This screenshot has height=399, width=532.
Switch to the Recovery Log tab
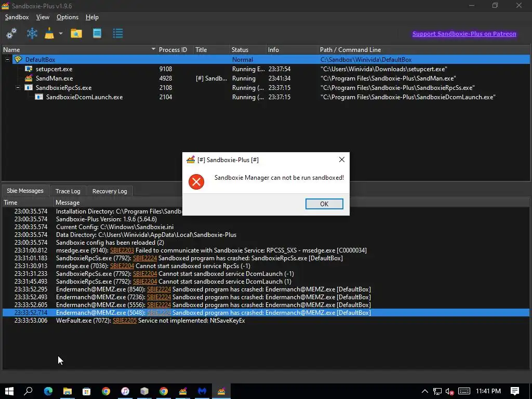tap(110, 191)
